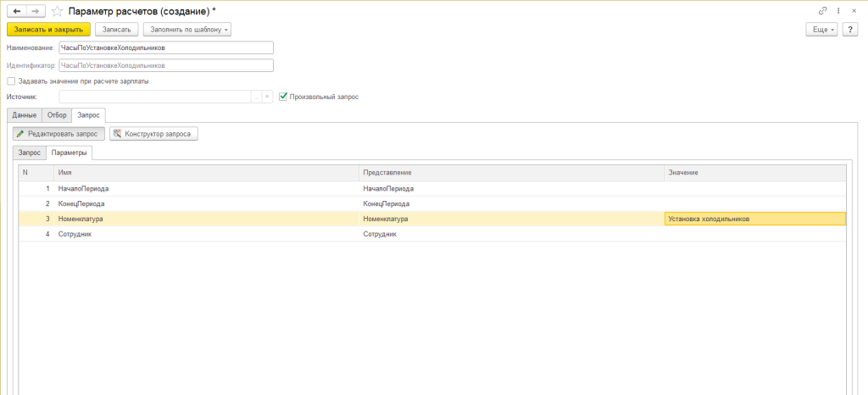Image resolution: width=868 pixels, height=395 pixels.
Task: Switch to the Данные tab
Action: pyautogui.click(x=25, y=115)
